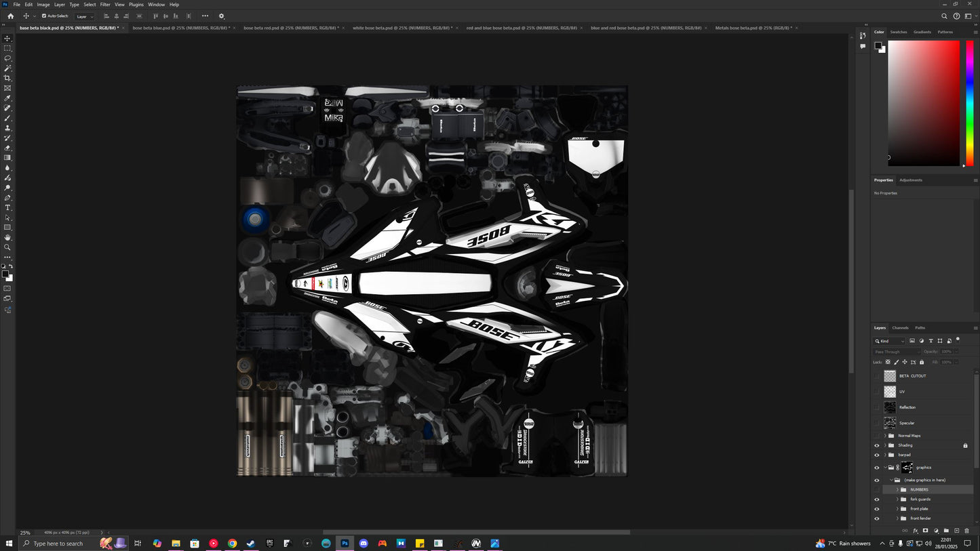
Task: Expand the fork guards group
Action: click(897, 499)
